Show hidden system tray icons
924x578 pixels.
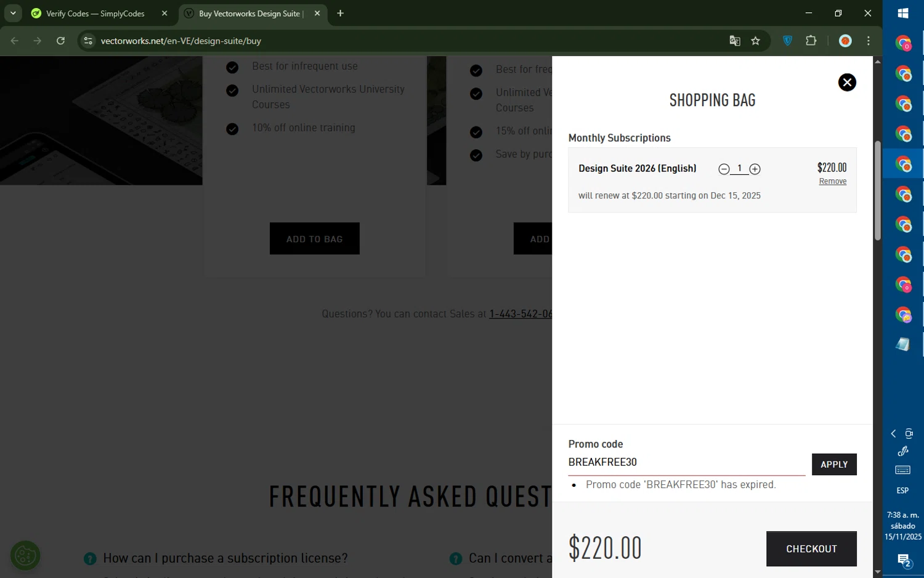coord(893,434)
